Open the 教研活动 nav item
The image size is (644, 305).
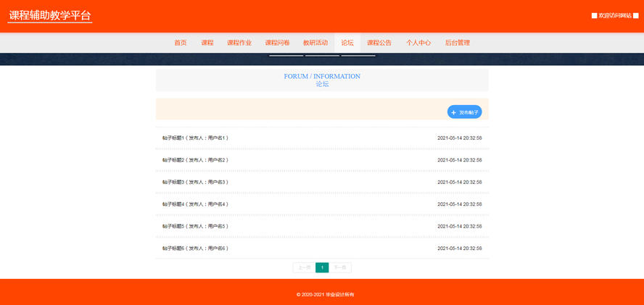(315, 43)
